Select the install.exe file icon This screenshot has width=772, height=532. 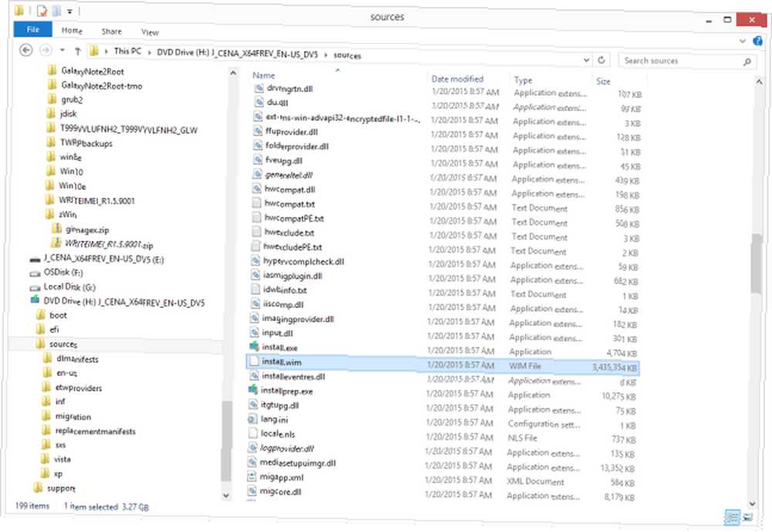[x=254, y=347]
